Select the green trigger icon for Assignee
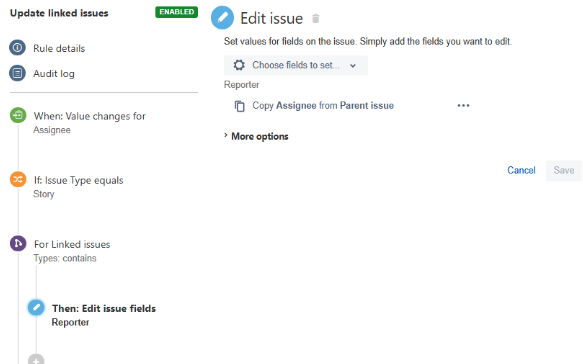 pyautogui.click(x=18, y=115)
